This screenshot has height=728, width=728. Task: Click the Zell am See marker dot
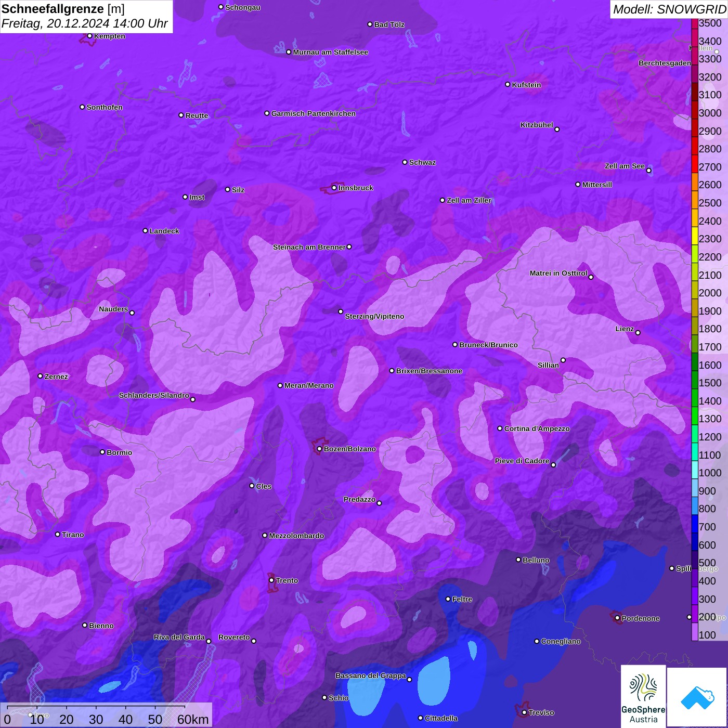648,170
